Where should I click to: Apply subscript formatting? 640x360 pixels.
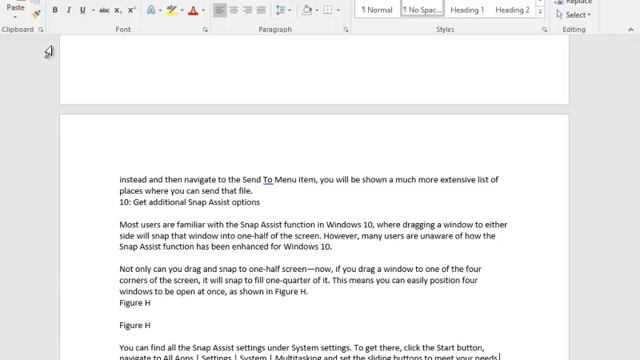(118, 10)
